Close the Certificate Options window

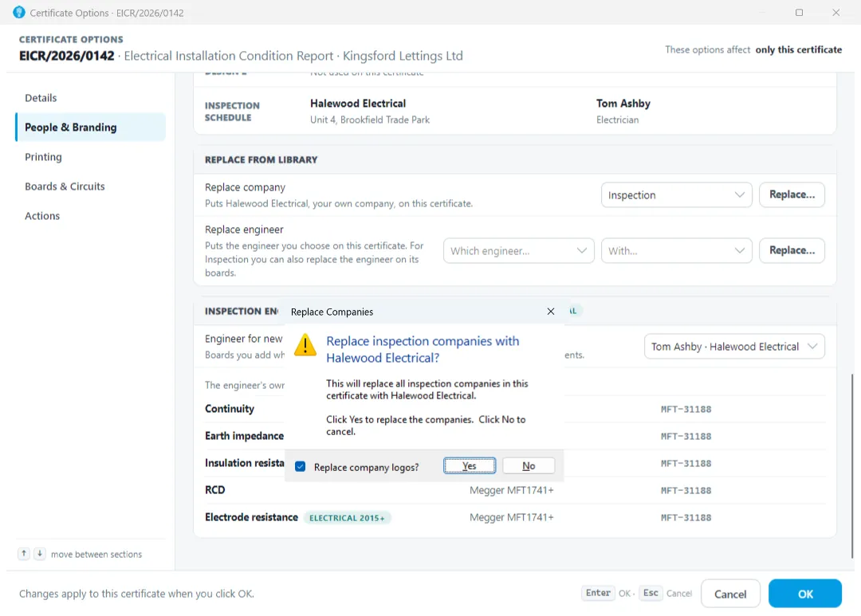(835, 12)
